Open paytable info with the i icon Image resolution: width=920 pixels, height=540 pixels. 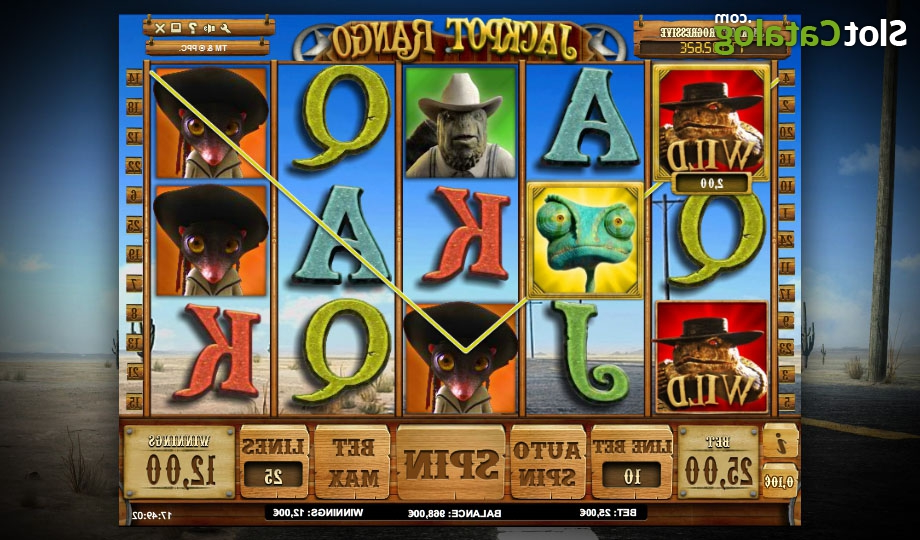780,442
